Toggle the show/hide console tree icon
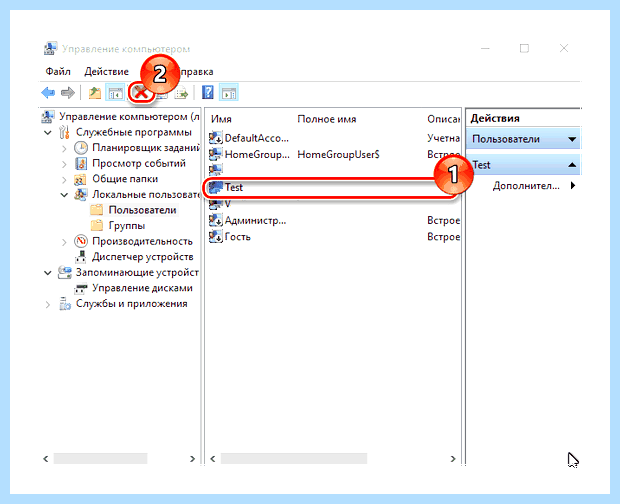This screenshot has height=504, width=620. click(x=115, y=93)
